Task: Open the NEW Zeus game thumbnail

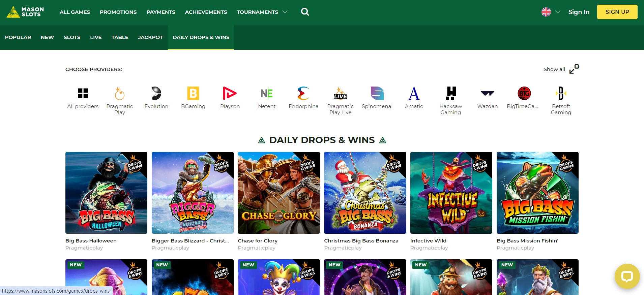Action: (x=537, y=277)
